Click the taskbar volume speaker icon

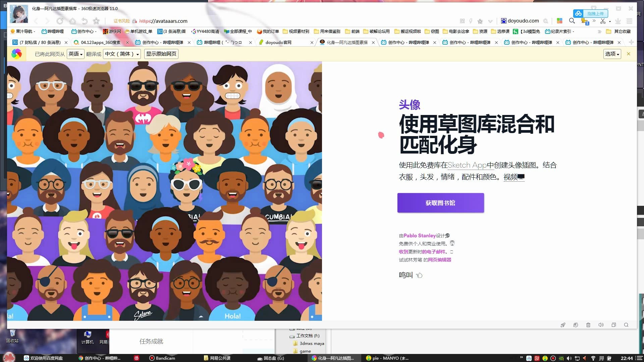coord(569,358)
